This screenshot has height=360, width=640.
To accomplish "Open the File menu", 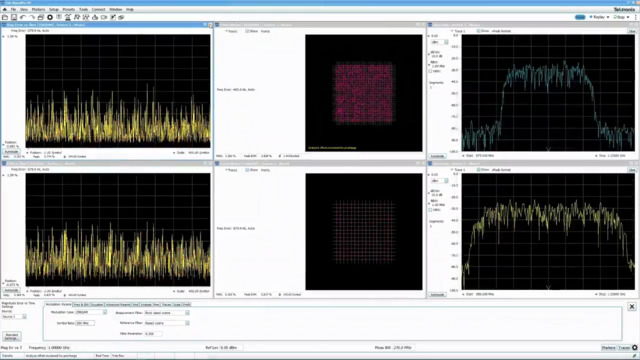I will (13, 9).
